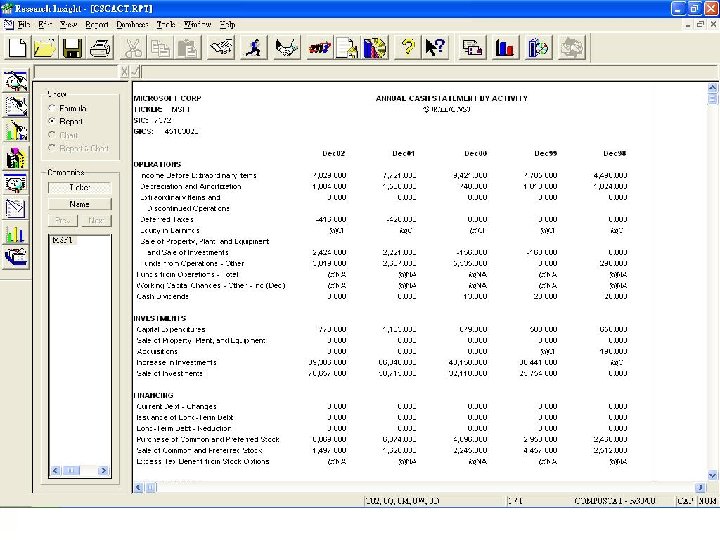Image resolution: width=720 pixels, height=540 pixels.
Task: Click the checkmark accept button in formula bar
Action: [135, 72]
